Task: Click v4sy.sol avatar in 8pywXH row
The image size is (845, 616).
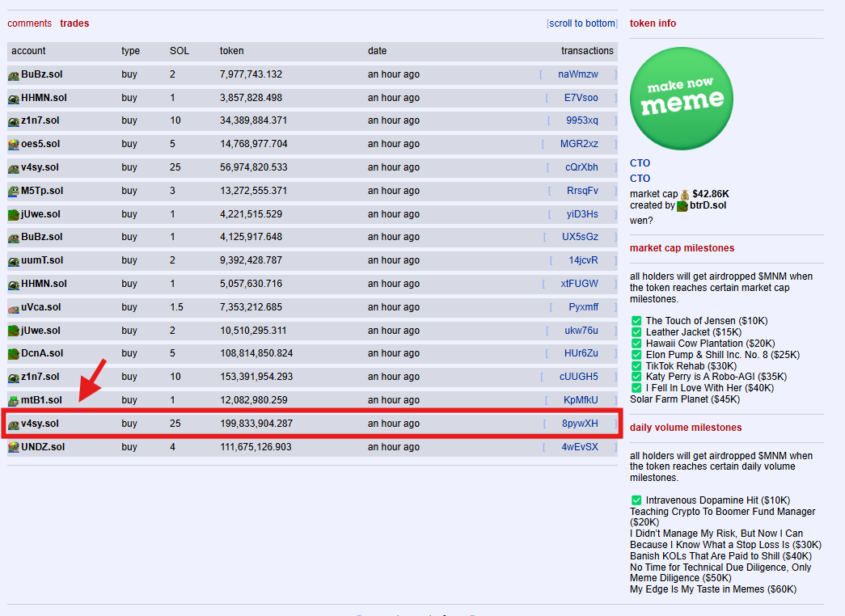Action: pyautogui.click(x=14, y=424)
